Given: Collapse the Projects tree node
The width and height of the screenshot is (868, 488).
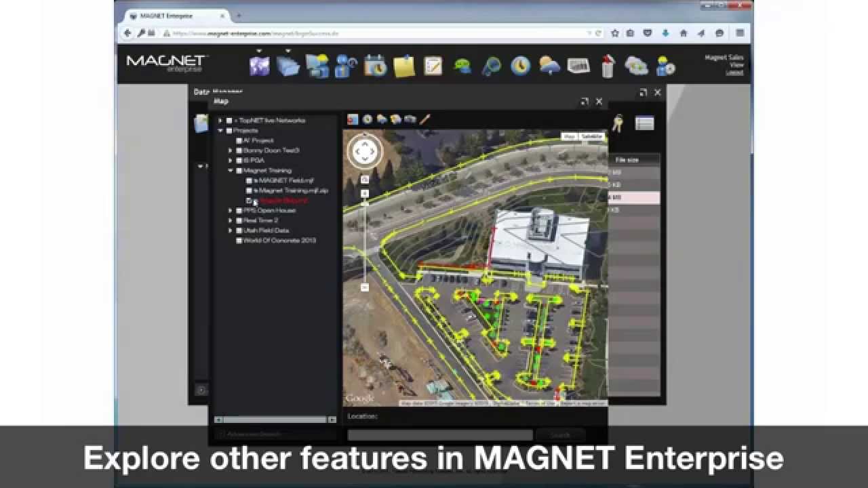Looking at the screenshot, I should (x=220, y=130).
